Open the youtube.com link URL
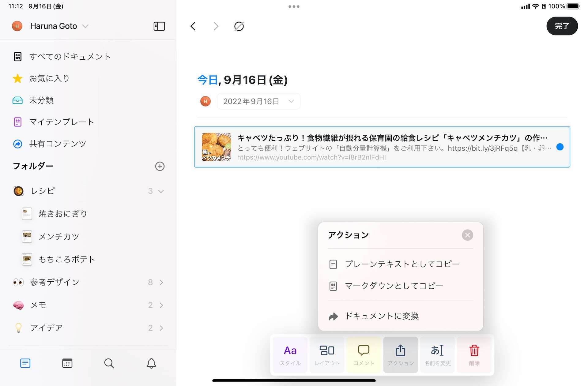 click(x=311, y=157)
